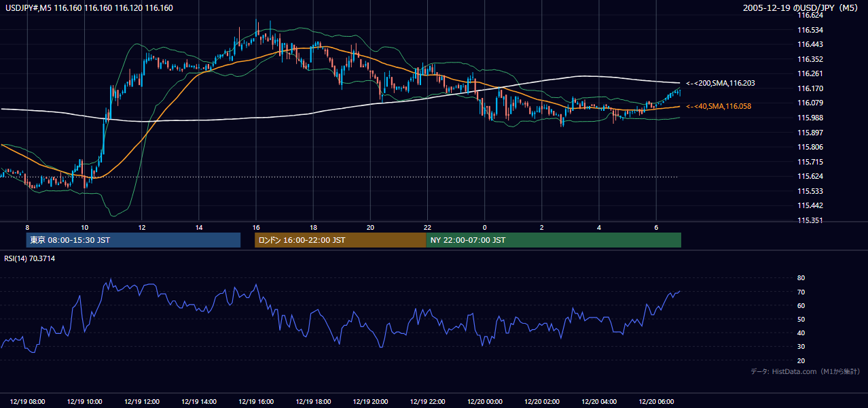This screenshot has width=868, height=408.
Task: Click the 12/20 04:00 date label
Action: pos(599,402)
